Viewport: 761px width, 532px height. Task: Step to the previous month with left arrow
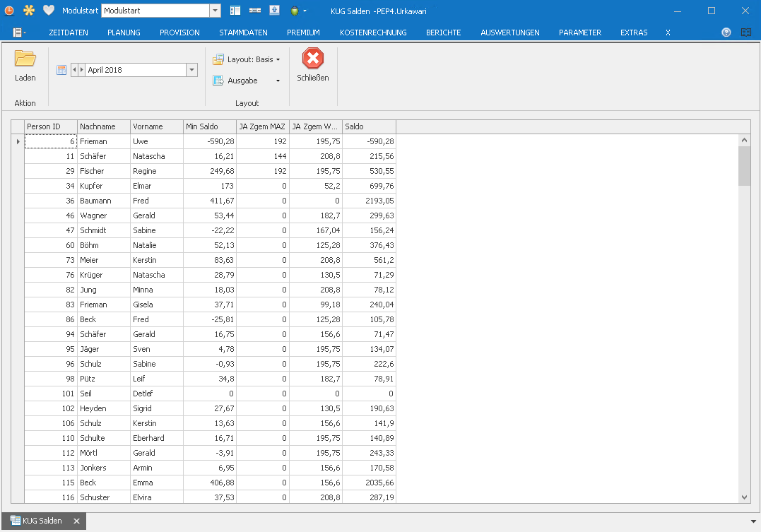click(x=74, y=70)
